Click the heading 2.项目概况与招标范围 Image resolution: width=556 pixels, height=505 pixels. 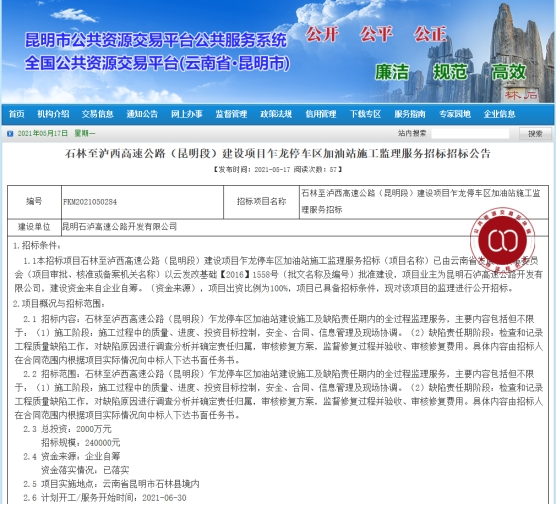[x=59, y=304]
